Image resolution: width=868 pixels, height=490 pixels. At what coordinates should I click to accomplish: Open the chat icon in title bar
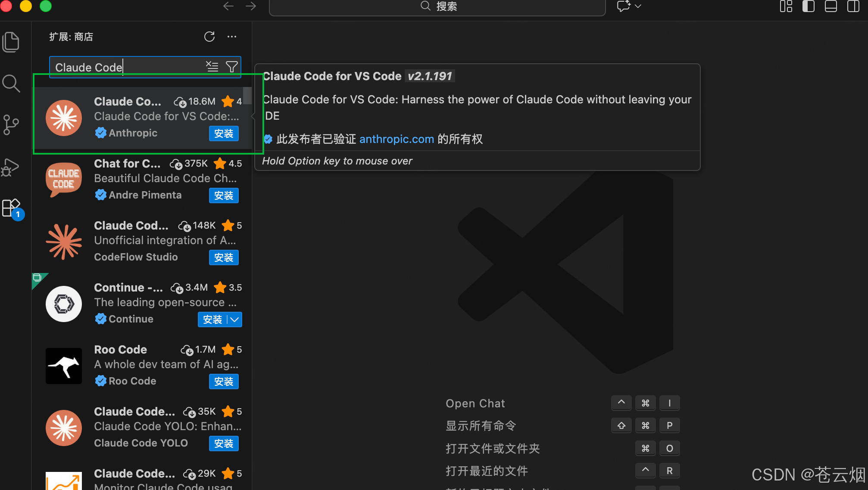pyautogui.click(x=624, y=6)
